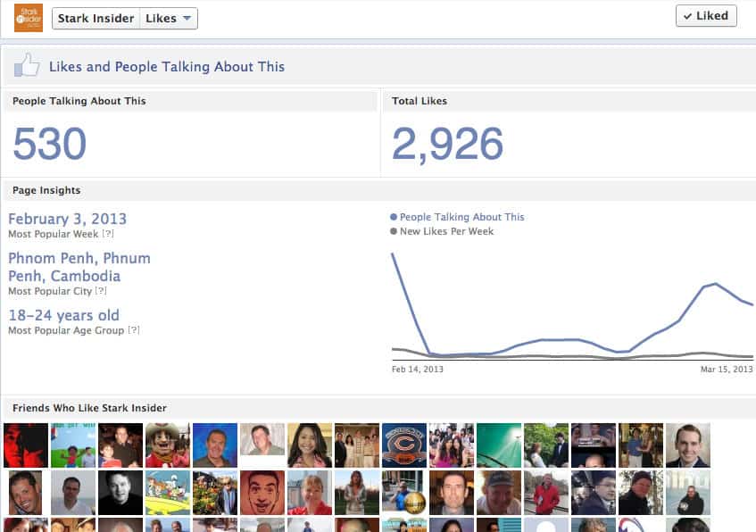Click the gray New Likes Per Week legend dot
Screen dimensions: 756x532
pyautogui.click(x=394, y=231)
